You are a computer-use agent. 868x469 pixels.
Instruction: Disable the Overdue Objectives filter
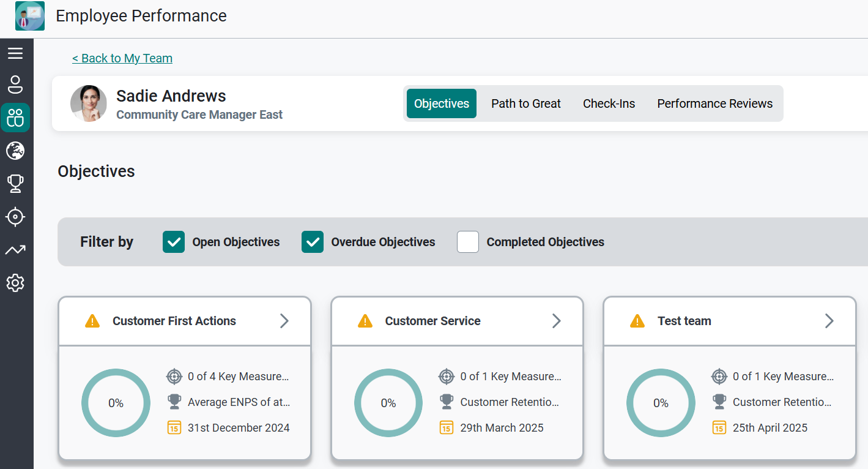coord(312,242)
